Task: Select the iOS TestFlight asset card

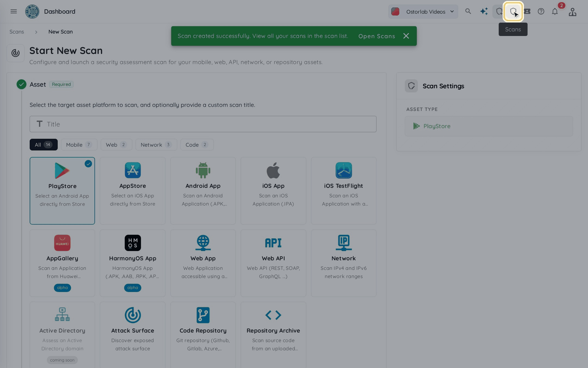Action: (x=344, y=191)
